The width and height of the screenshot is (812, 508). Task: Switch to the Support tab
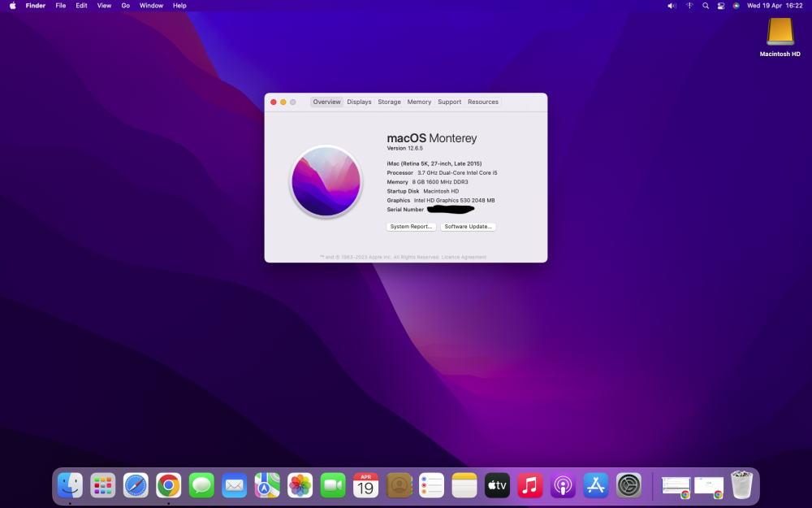point(450,102)
